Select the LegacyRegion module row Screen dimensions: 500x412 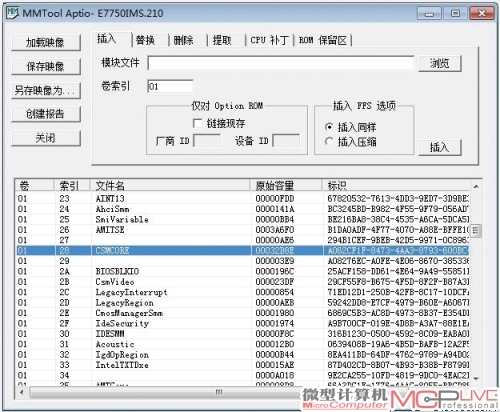[242, 303]
